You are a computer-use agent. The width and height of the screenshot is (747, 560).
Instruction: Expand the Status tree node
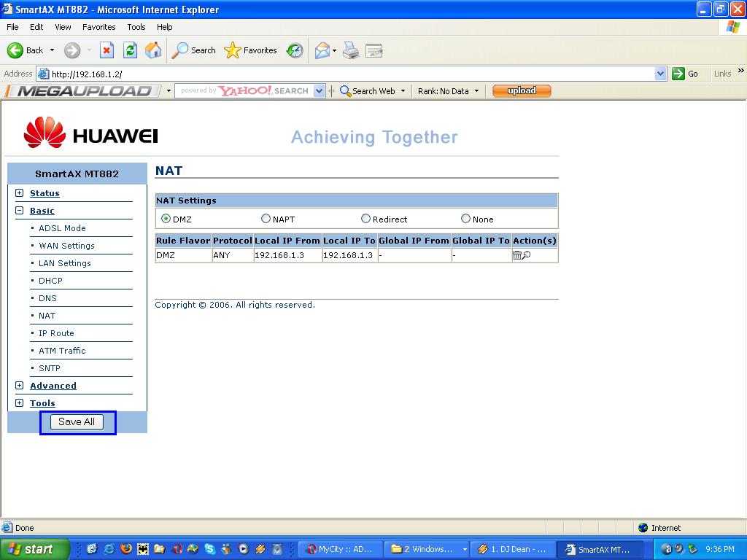20,192
